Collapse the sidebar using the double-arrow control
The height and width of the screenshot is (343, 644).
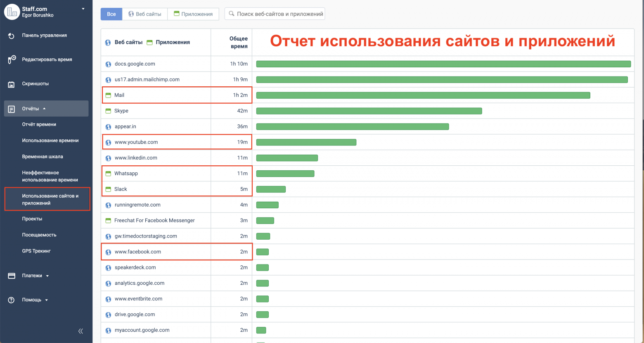point(80,331)
